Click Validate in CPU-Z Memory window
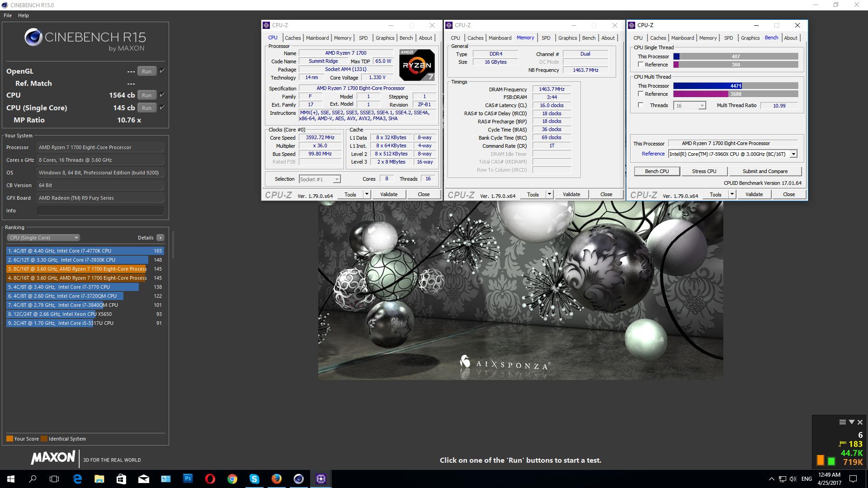Screen dimensions: 868x488 pyautogui.click(x=571, y=194)
